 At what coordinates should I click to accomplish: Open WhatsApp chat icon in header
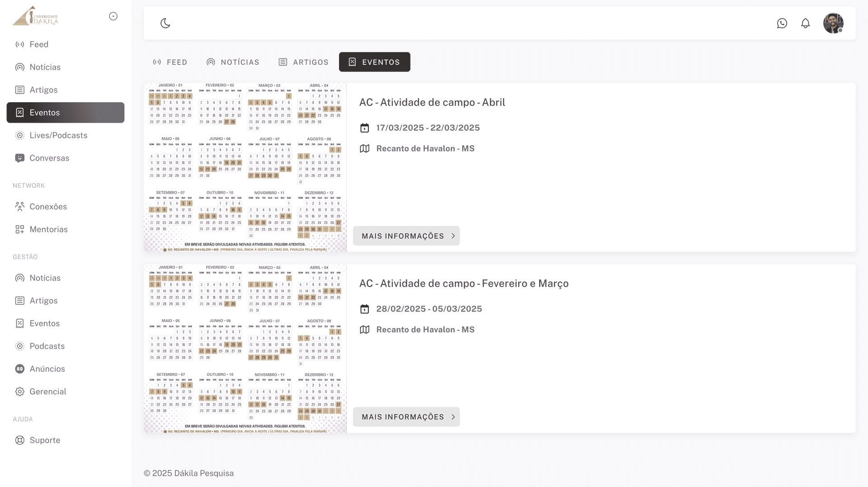point(782,23)
